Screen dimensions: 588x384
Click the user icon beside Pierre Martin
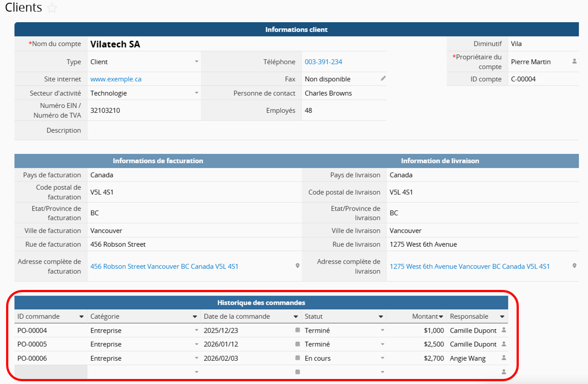click(x=574, y=61)
